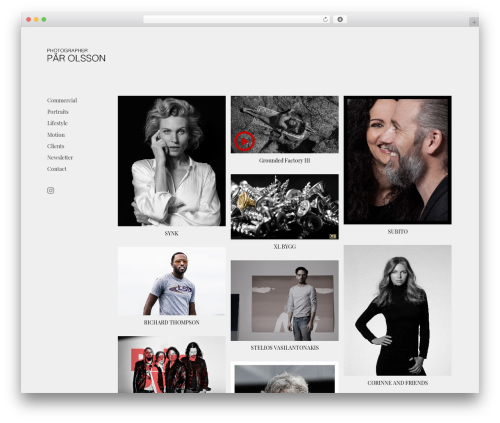
Task: Click the SYNK caption link
Action: click(171, 233)
